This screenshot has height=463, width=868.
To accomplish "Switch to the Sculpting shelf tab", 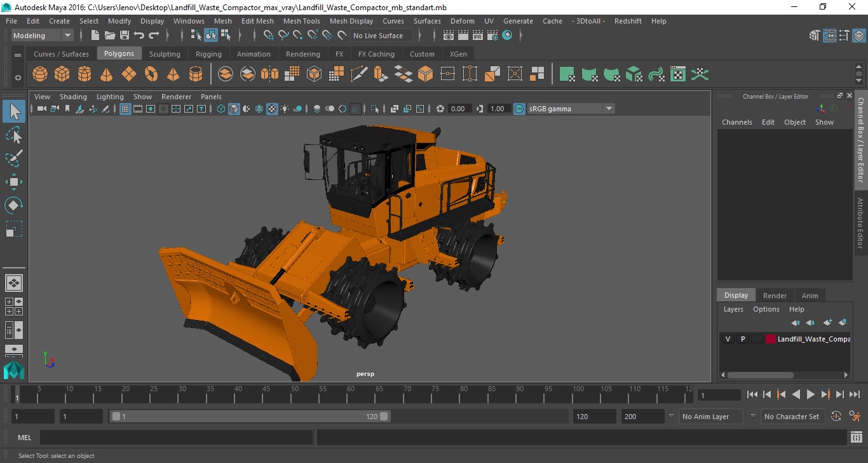I will (x=165, y=54).
